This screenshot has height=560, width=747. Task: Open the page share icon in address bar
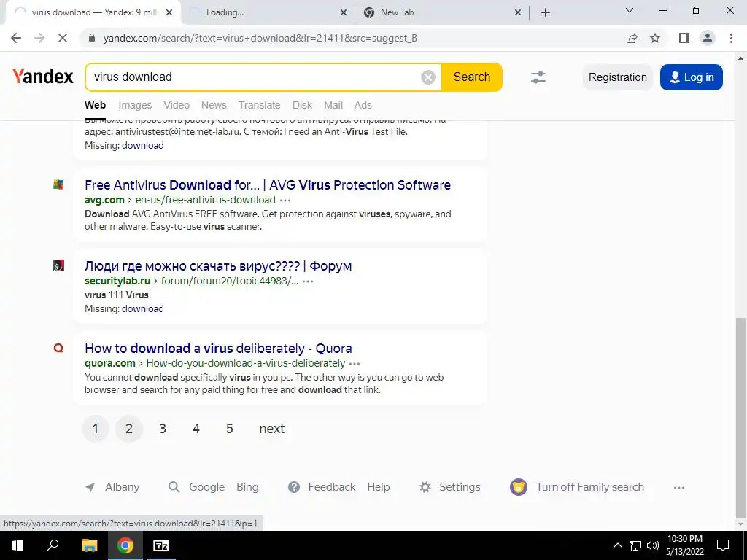pyautogui.click(x=632, y=38)
